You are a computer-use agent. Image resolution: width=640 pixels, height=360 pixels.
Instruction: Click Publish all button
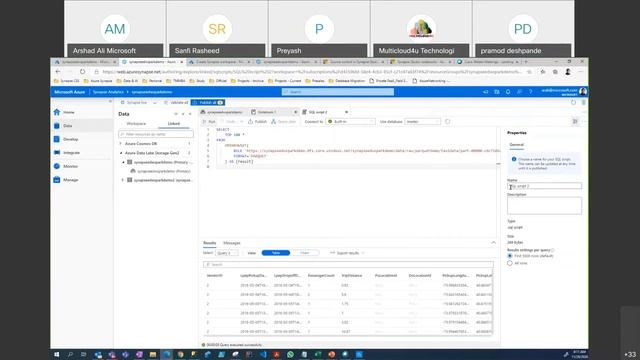(x=208, y=102)
